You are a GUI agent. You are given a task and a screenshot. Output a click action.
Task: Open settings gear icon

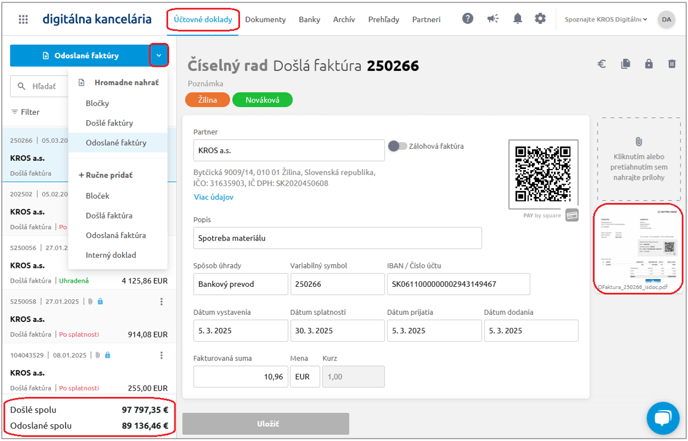540,18
